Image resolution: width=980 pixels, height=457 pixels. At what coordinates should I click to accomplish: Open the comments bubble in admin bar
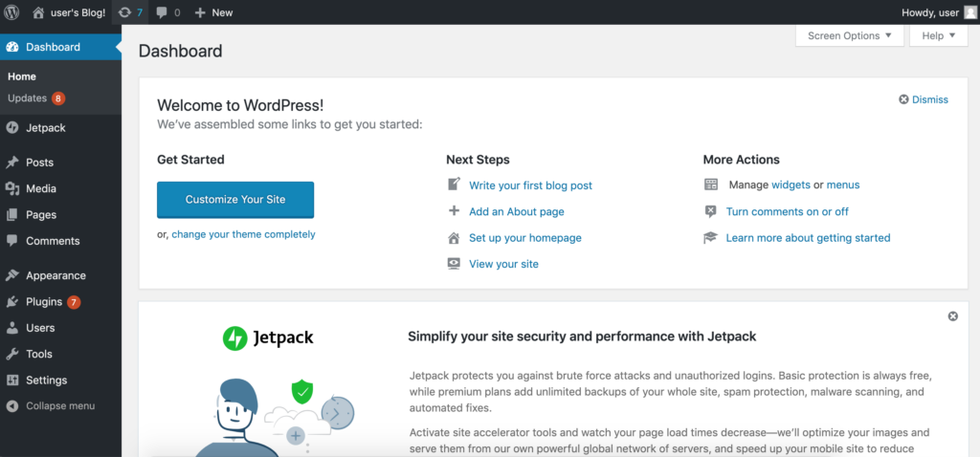[161, 12]
